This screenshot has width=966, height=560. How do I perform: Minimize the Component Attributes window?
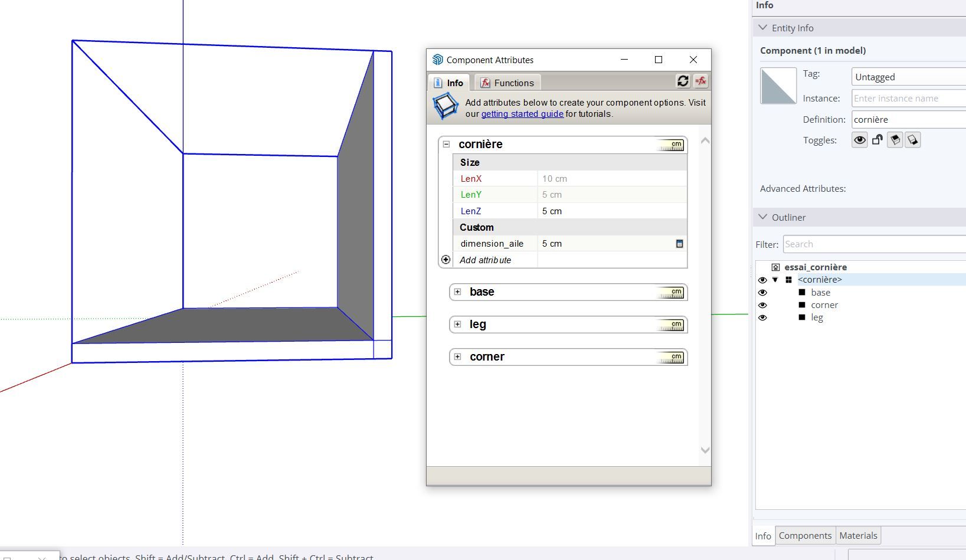624,60
